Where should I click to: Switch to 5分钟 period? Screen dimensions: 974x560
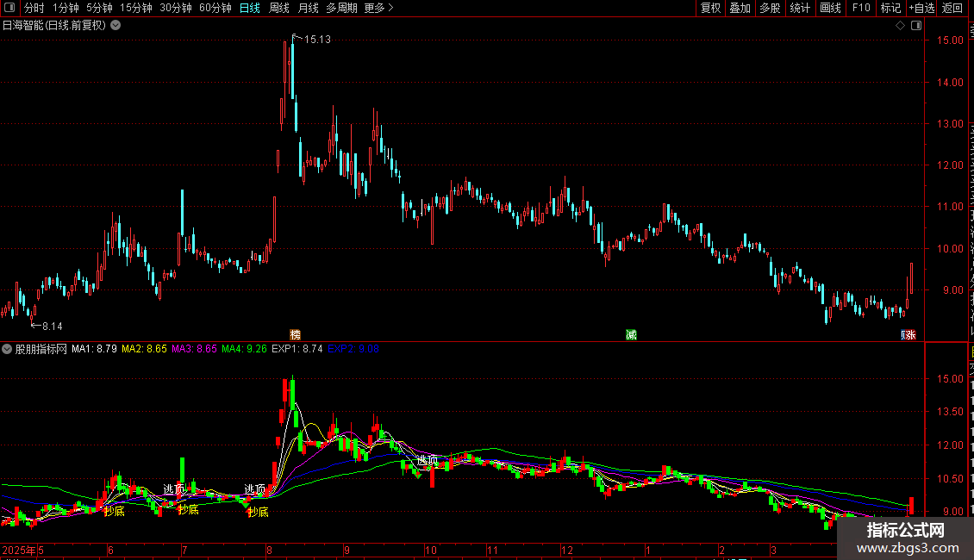99,8
